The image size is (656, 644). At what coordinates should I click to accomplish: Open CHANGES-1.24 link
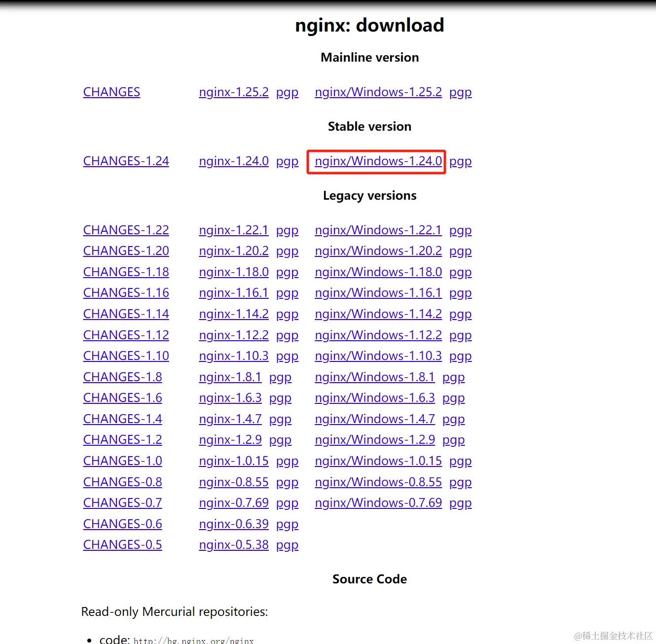(126, 161)
